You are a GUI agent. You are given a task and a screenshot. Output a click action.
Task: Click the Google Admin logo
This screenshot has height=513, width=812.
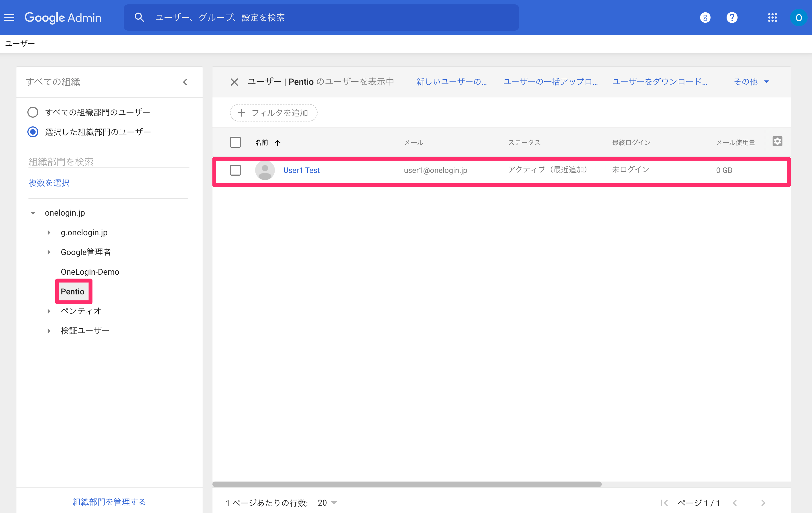63,18
